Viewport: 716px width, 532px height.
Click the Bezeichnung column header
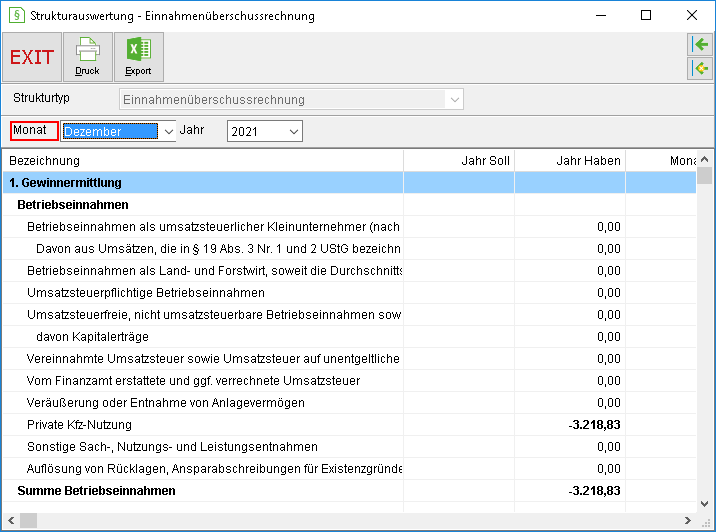click(203, 161)
